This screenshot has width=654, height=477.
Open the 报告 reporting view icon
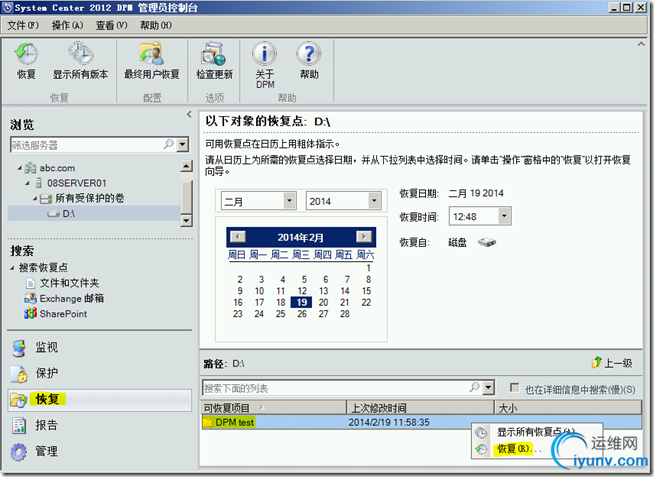19,425
